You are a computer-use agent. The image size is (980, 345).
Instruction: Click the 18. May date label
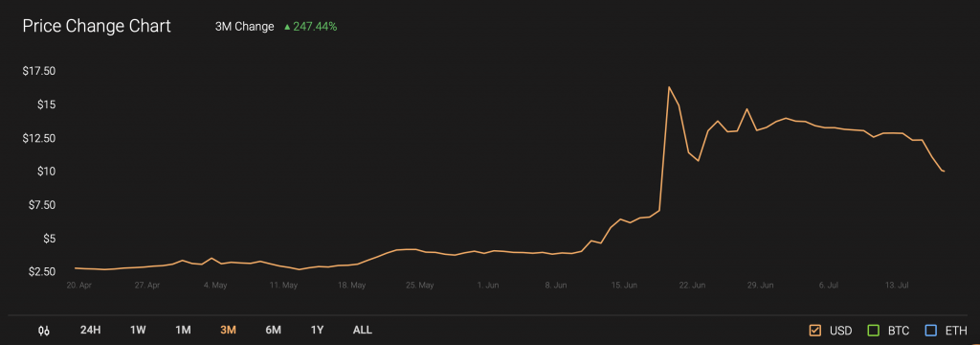click(x=351, y=286)
